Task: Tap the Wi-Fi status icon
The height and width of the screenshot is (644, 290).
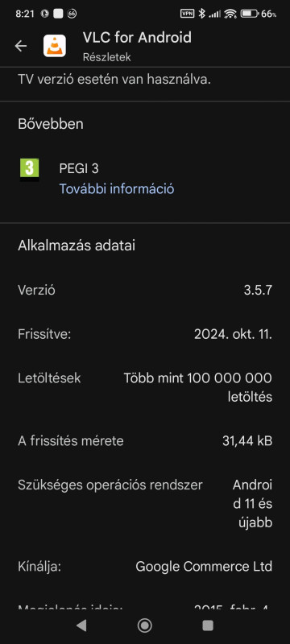Action: tap(231, 14)
